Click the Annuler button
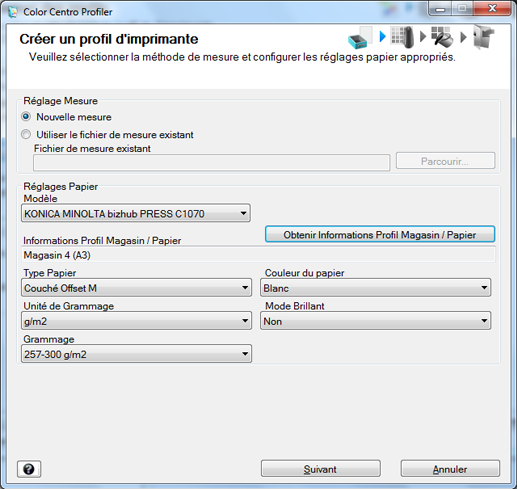 tap(450, 469)
